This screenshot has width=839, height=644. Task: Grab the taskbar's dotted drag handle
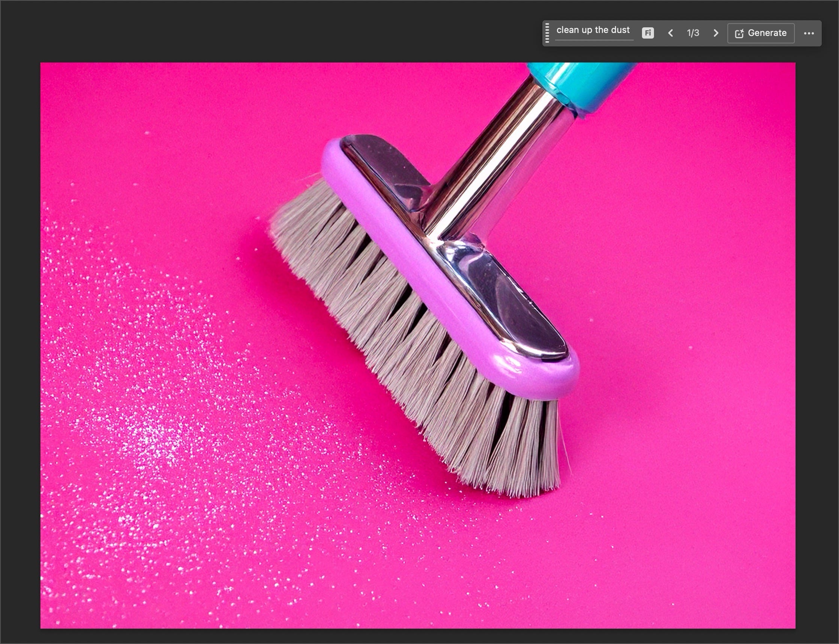coord(547,33)
